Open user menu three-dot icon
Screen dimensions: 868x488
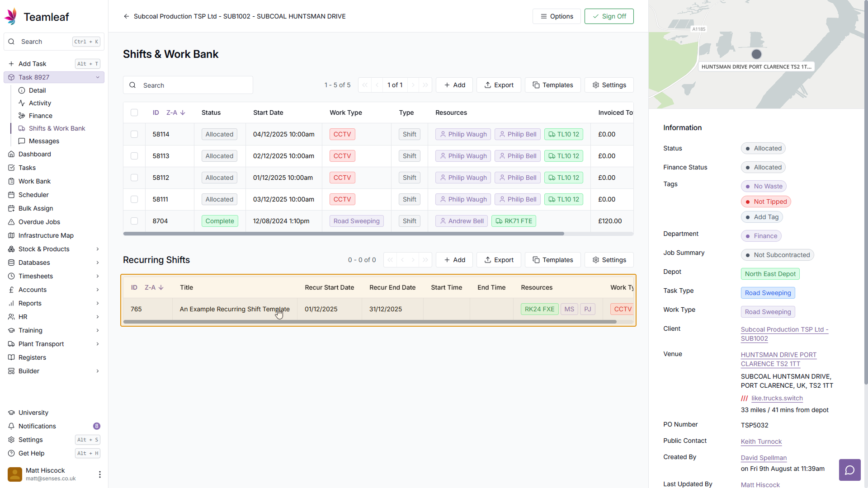point(99,474)
